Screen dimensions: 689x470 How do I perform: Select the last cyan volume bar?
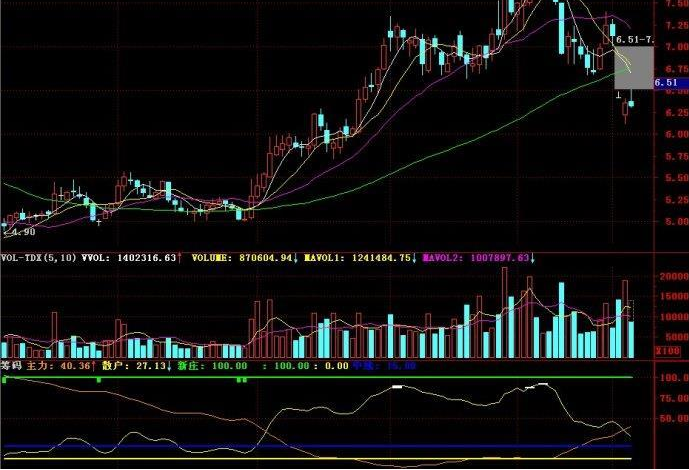point(631,340)
